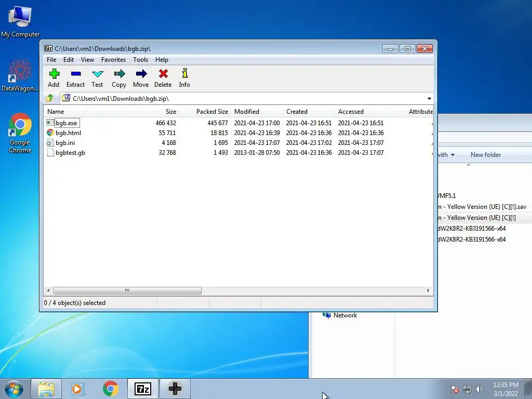Run the Test archive tool
Viewport: 532px width, 399px height.
point(97,74)
